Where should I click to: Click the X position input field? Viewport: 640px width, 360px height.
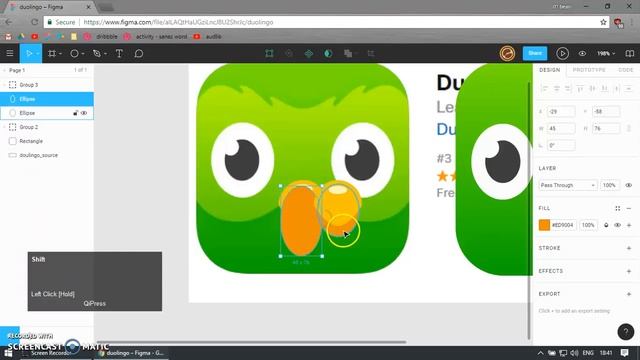(561, 111)
